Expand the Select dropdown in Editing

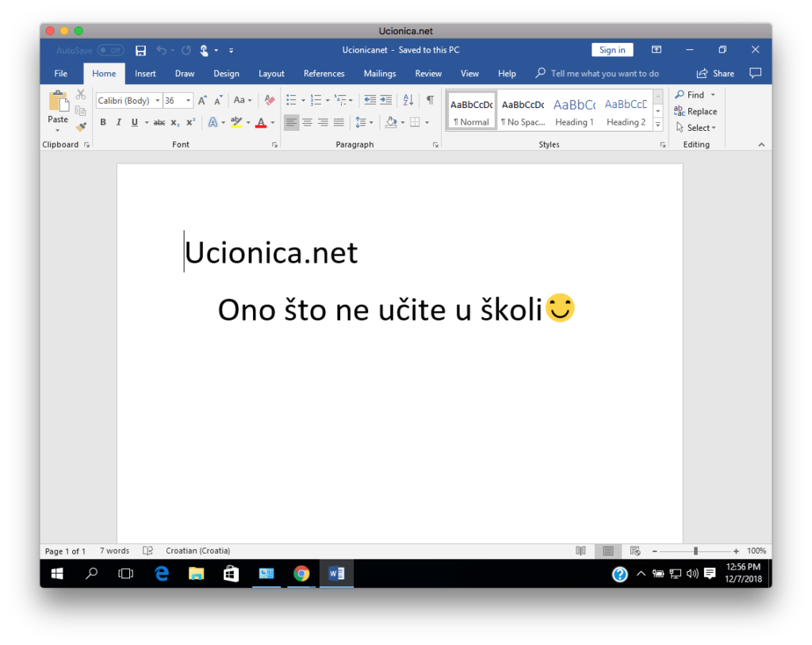(x=697, y=128)
